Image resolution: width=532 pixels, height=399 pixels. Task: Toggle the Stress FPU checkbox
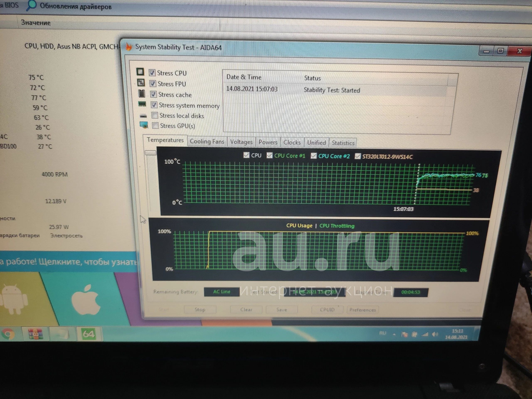pyautogui.click(x=153, y=83)
